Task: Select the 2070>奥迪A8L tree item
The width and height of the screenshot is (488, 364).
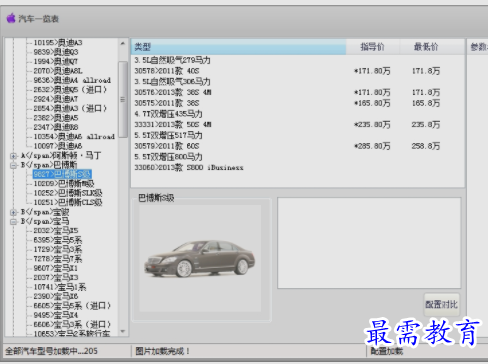Action: click(x=58, y=71)
